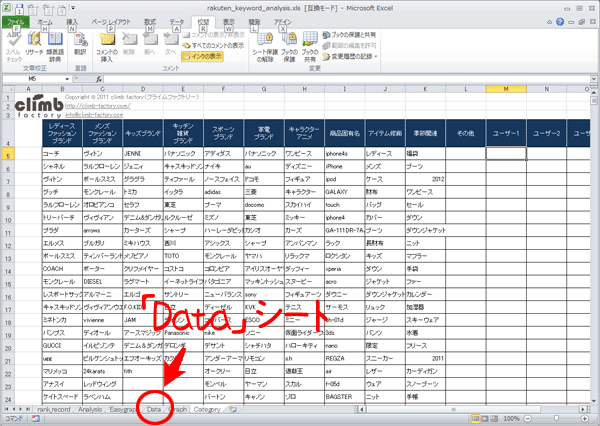Select the cell containing REGZA
The image size is (600, 426).
point(345,358)
